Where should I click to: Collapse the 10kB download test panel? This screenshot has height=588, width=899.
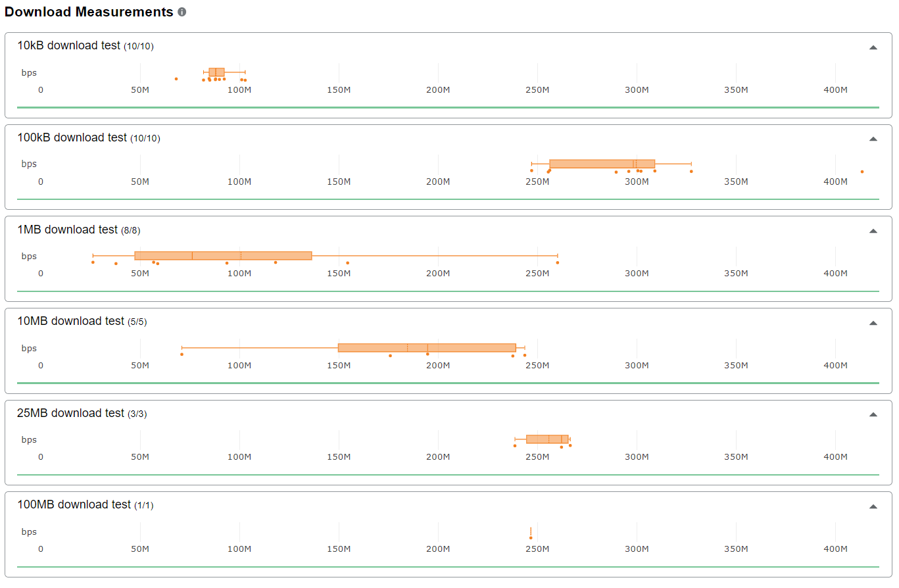tap(873, 47)
